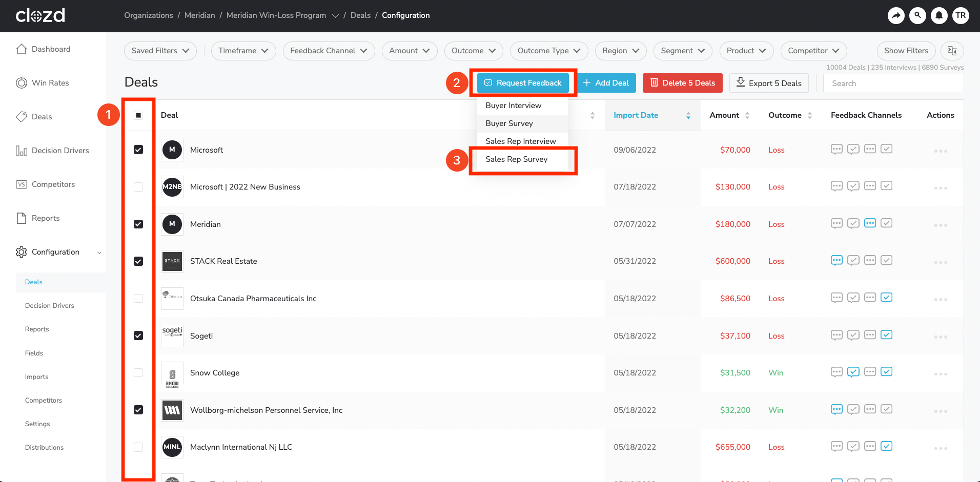The image size is (980, 482).
Task: Sort by the Outcome column arrows
Action: click(x=810, y=115)
